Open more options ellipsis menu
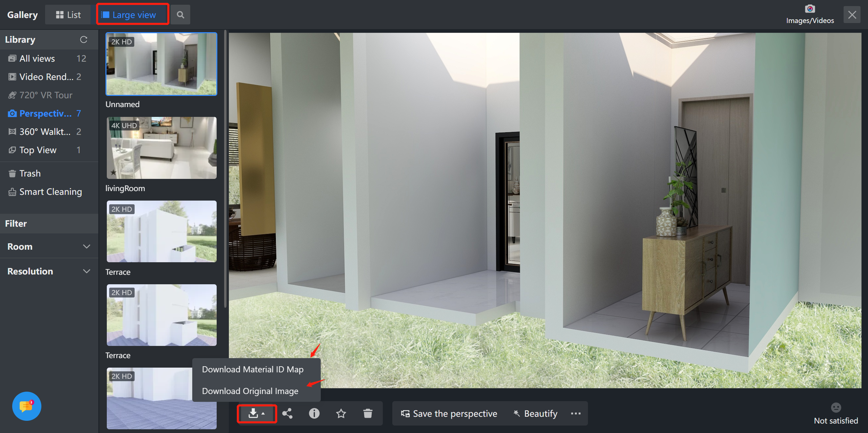This screenshot has height=433, width=868. coord(575,413)
